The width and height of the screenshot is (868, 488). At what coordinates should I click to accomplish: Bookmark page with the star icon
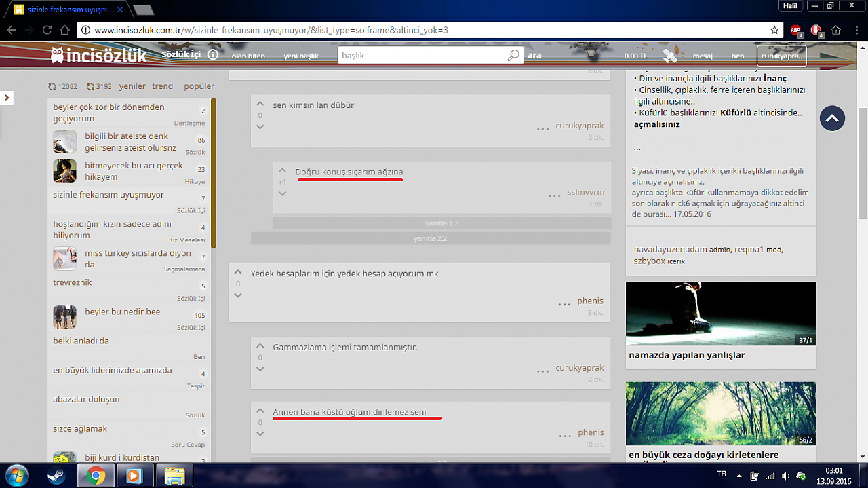[774, 30]
